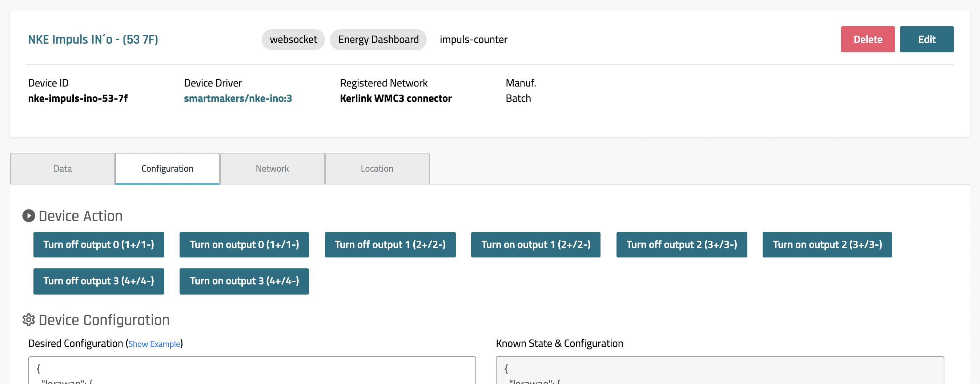Click the Show Example link
Viewport: 980px width, 384px height.
click(154, 344)
